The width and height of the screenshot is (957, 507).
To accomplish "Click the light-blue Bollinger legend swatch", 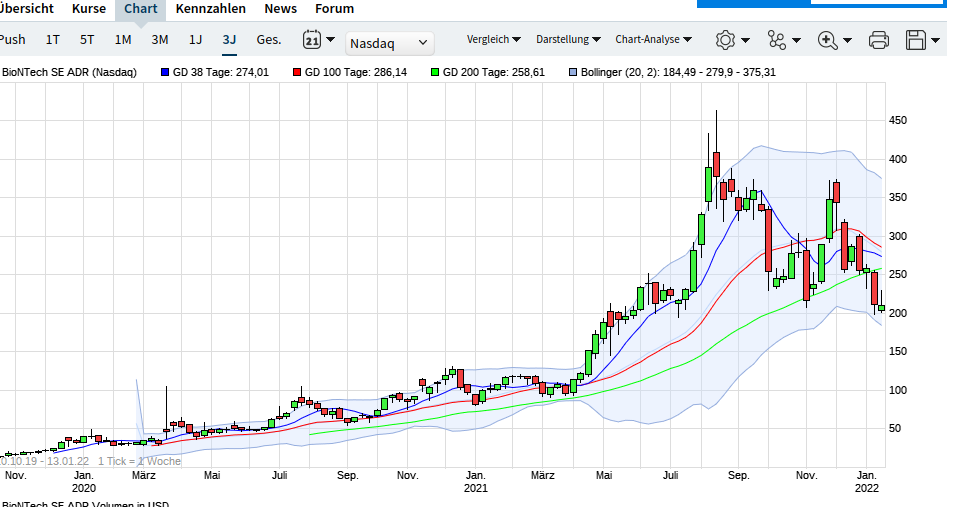I will tap(572, 72).
